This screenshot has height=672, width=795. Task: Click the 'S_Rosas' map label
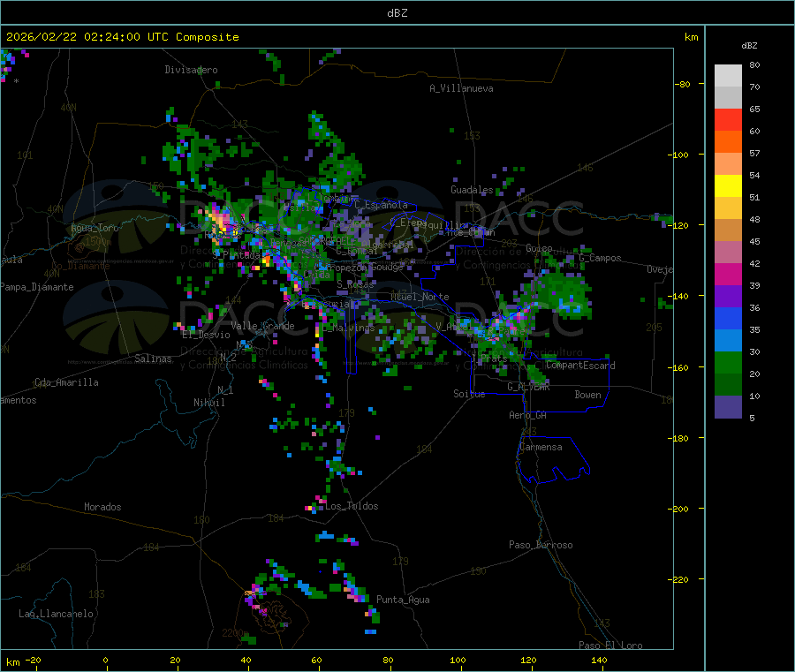[355, 284]
